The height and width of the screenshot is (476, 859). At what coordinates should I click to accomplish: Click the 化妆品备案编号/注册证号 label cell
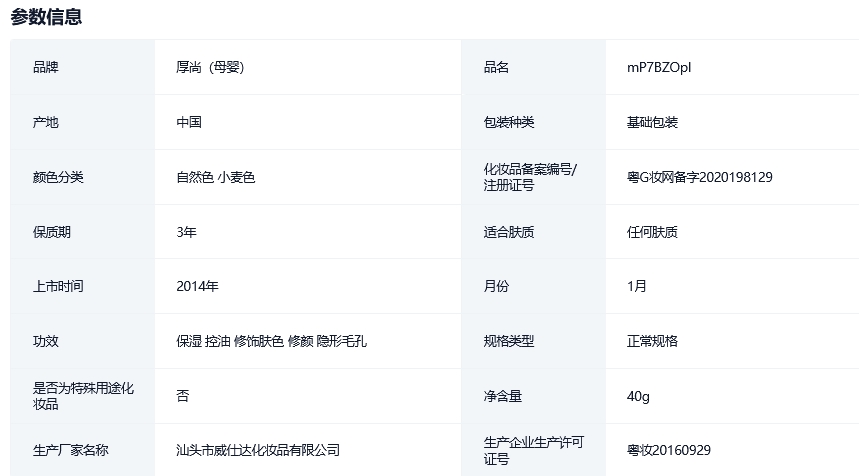(x=530, y=177)
